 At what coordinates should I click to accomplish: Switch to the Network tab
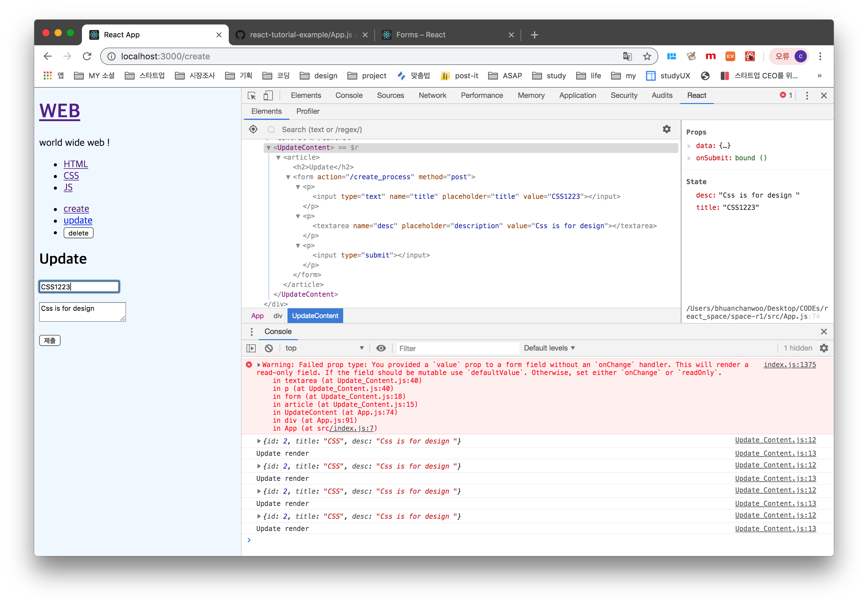pyautogui.click(x=432, y=96)
